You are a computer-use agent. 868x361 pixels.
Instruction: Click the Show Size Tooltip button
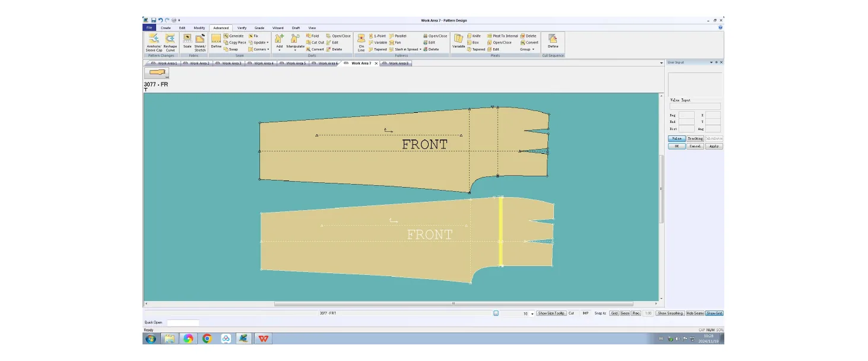(x=552, y=313)
